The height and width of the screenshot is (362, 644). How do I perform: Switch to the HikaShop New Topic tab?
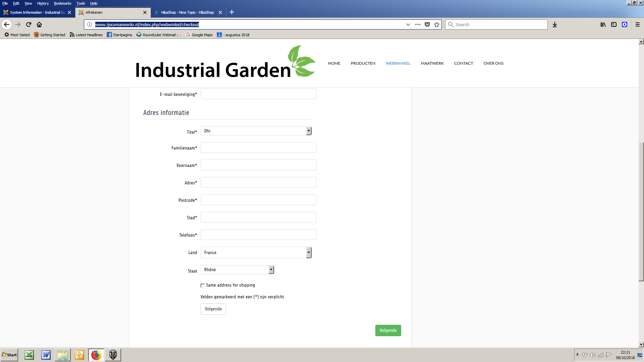click(187, 12)
